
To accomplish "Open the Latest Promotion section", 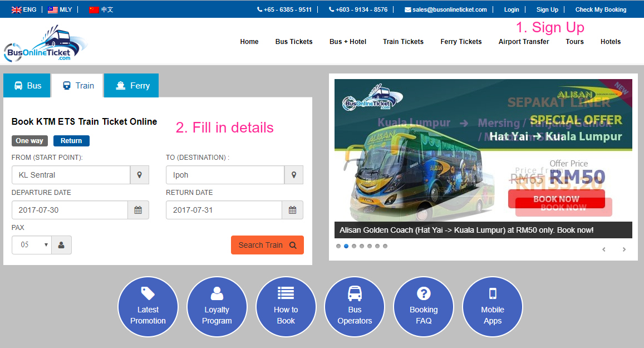I will click(x=148, y=306).
